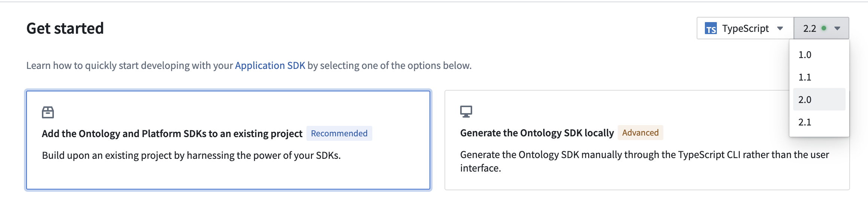Select version 1.1 from the list

pyautogui.click(x=819, y=77)
